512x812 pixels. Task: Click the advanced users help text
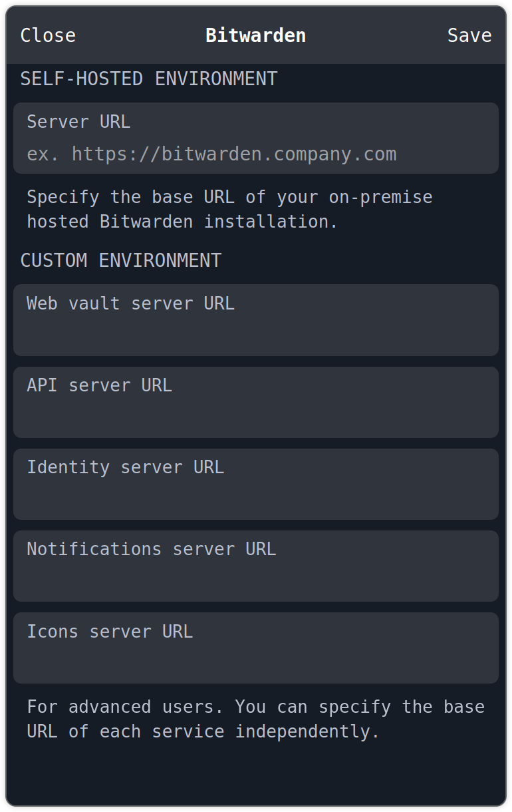(x=256, y=718)
